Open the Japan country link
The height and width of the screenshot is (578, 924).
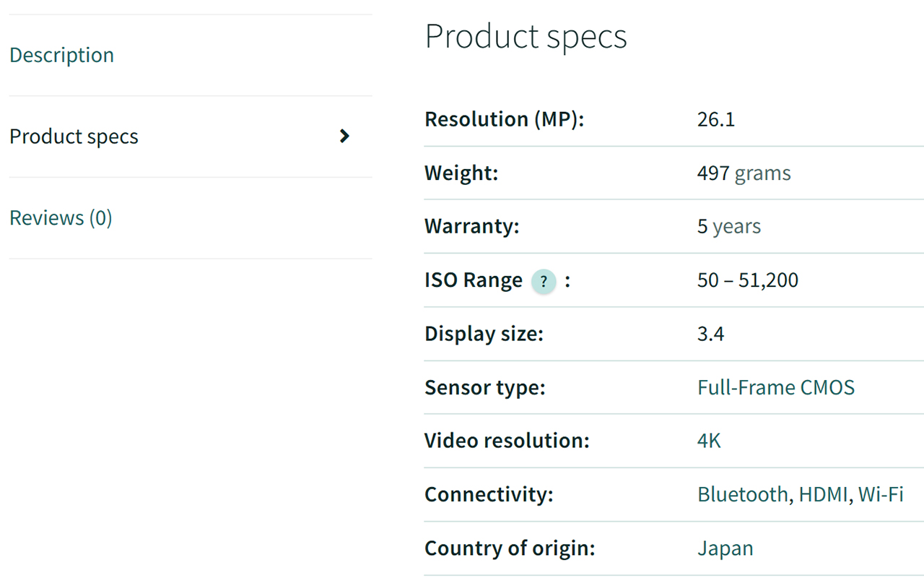725,548
